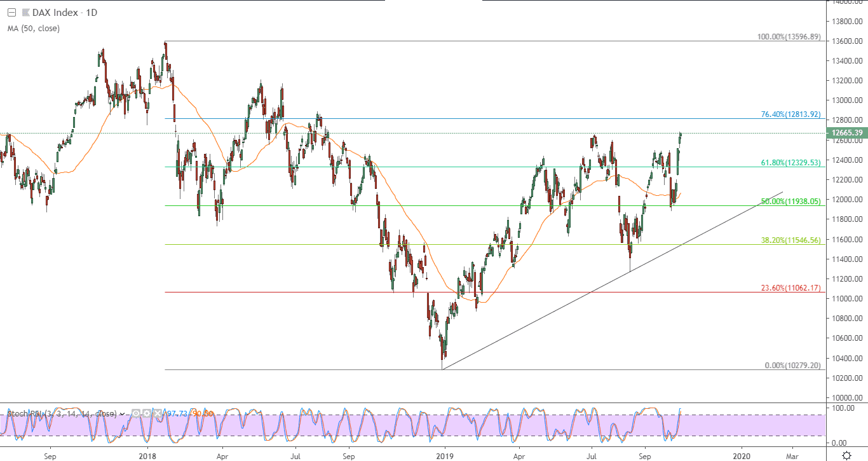The image size is (868, 461).
Task: Open the chart settings gear at bottom-right corner
Action: (x=846, y=455)
